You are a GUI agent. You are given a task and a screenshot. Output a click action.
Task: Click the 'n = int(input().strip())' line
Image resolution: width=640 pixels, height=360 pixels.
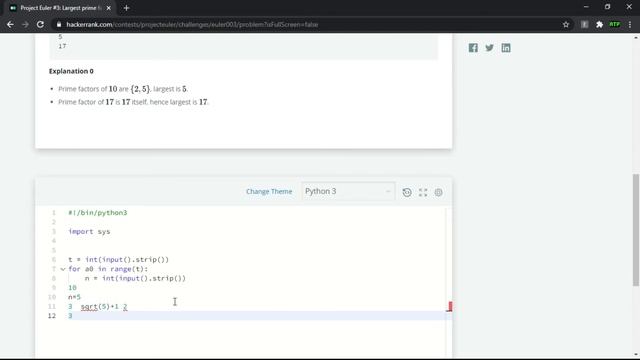pos(135,278)
